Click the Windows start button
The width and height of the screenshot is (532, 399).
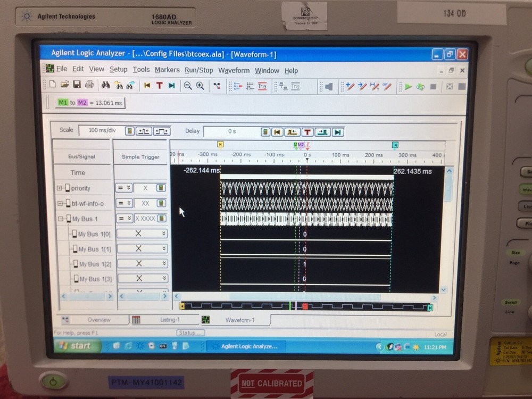(77, 346)
